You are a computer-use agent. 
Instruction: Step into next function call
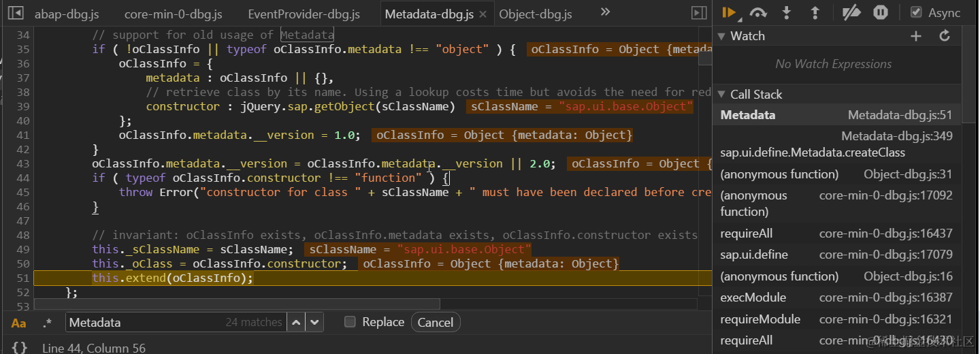coord(787,12)
